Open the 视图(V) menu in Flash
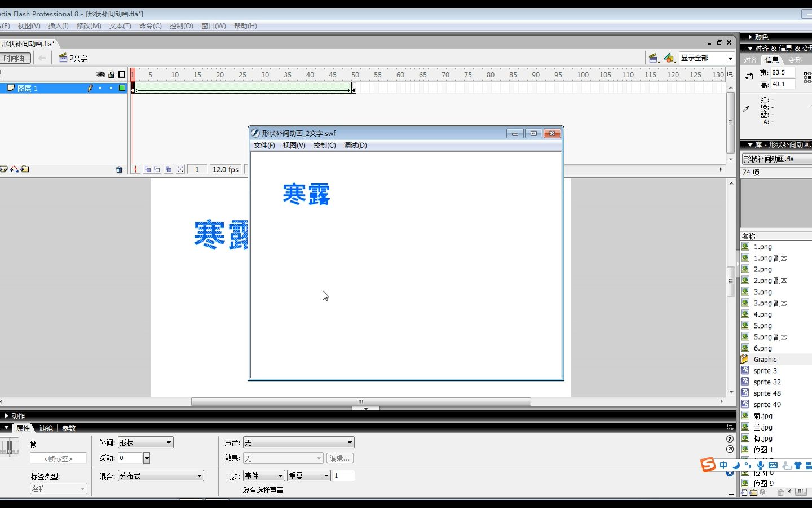812x508 pixels. 29,26
